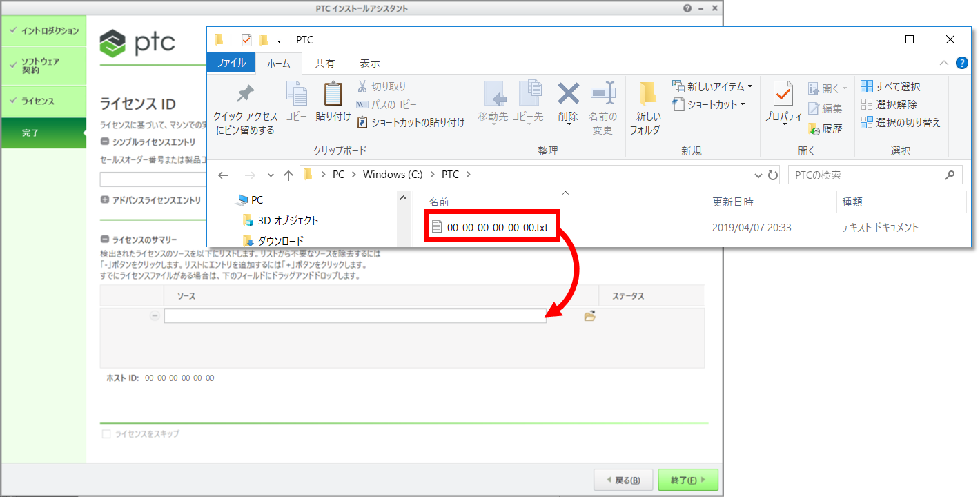Click the refresh icon next to address bar
980x497 pixels.
[773, 175]
